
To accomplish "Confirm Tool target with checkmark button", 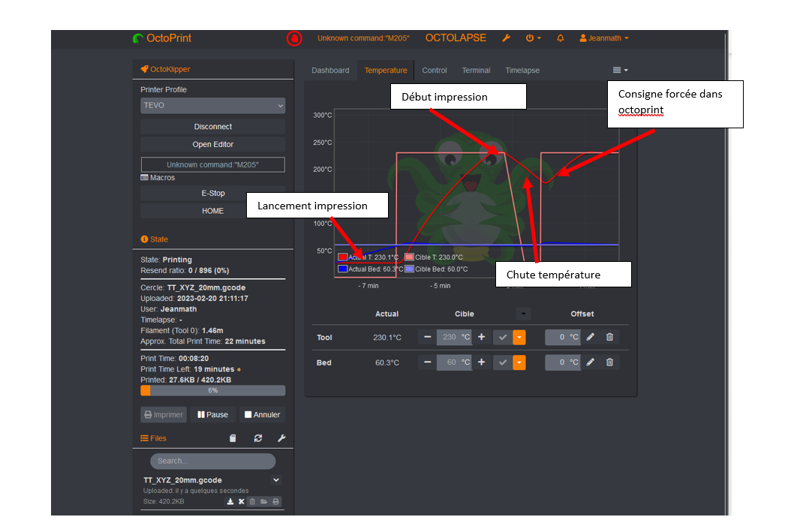I will (503, 338).
